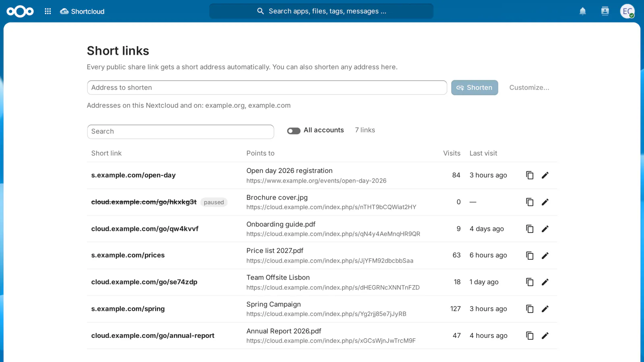Copy the s.example.com/prices short link
Screen dimensions: 644x362
click(530, 255)
